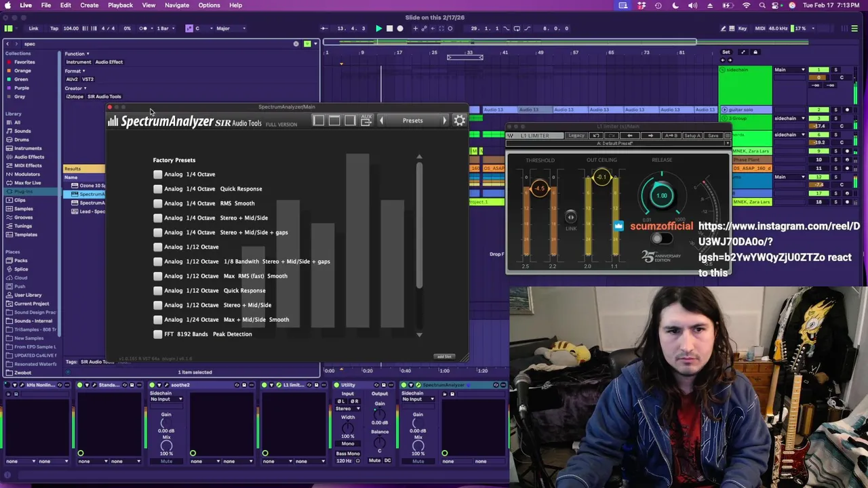Expand the Creator filter group
Screen dimensions: 868x488
(x=76, y=88)
